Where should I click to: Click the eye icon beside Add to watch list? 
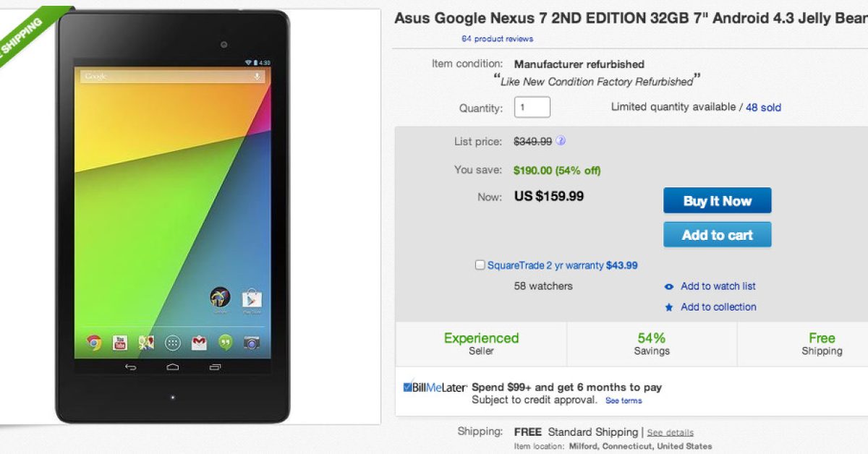[x=669, y=287]
